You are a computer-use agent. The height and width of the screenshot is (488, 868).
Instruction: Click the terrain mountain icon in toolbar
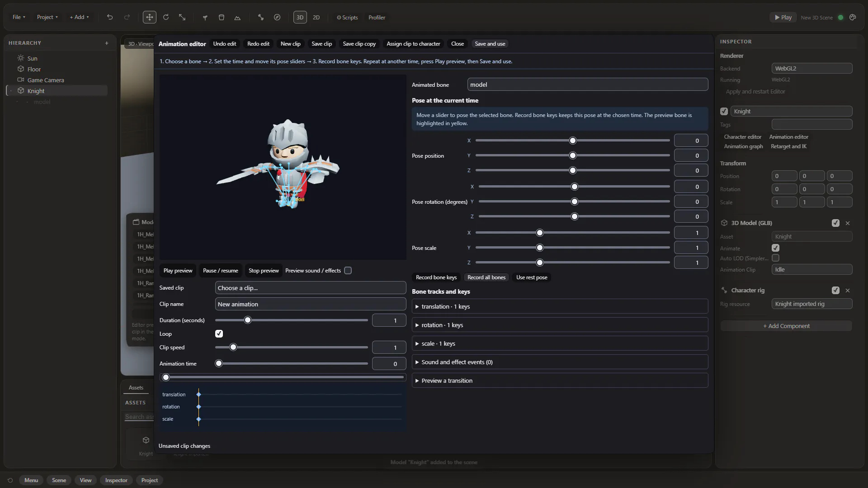pos(237,17)
